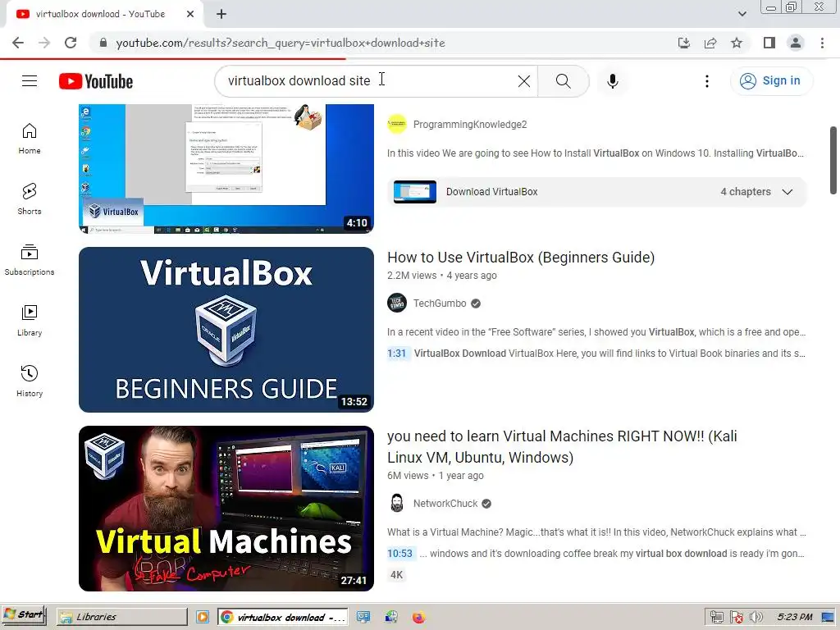Click the install/download page icon in address bar
The width and height of the screenshot is (840, 630).
click(684, 43)
